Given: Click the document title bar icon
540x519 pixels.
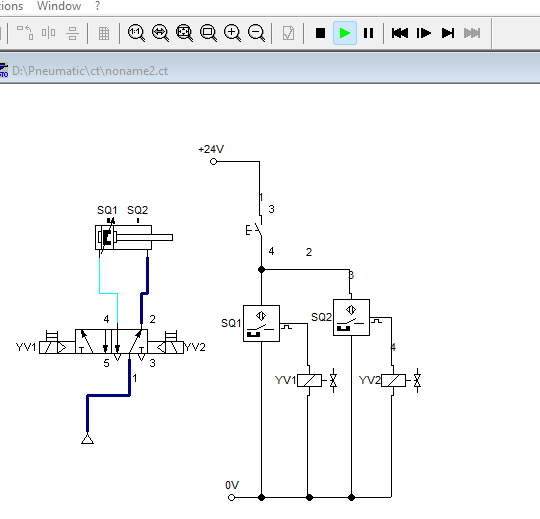Looking at the screenshot, I should coord(3,70).
